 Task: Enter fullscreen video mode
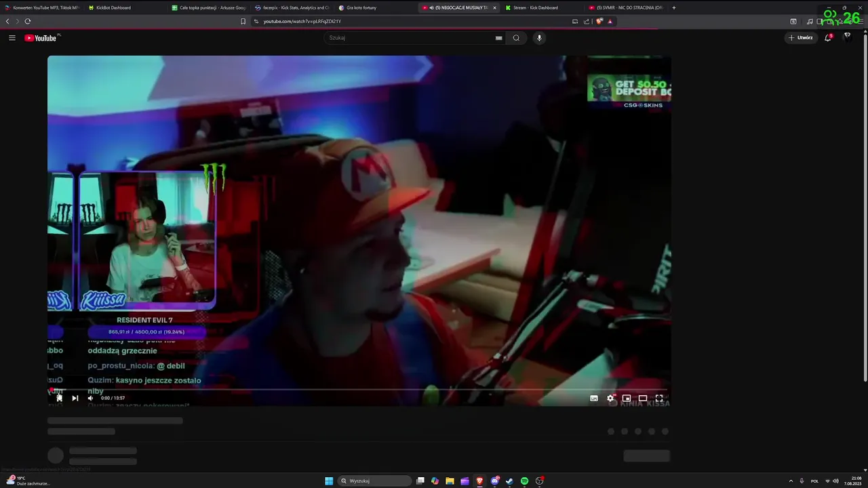pyautogui.click(x=659, y=399)
